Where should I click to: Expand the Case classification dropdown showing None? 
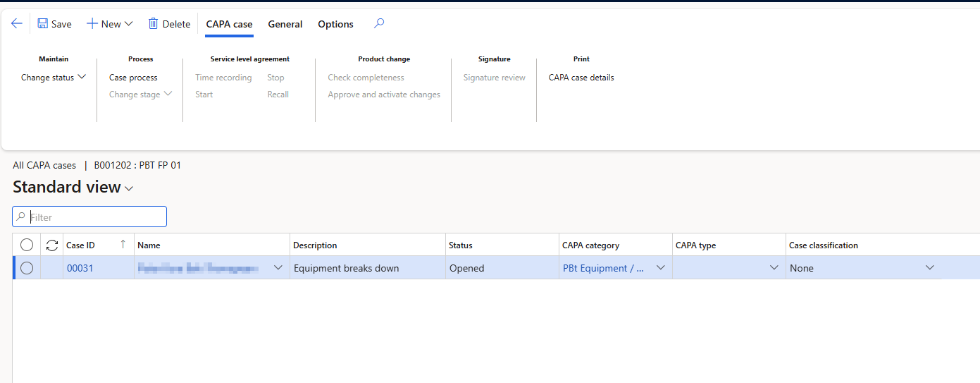point(930,268)
